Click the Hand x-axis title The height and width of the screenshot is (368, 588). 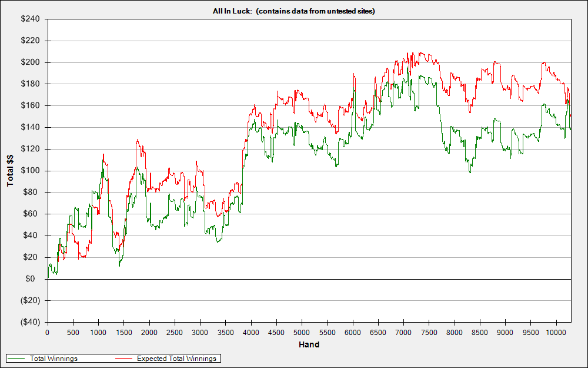(309, 344)
